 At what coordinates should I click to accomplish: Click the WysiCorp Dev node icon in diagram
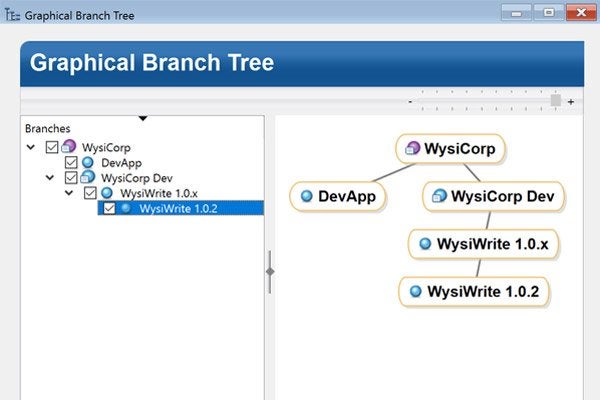pos(439,196)
